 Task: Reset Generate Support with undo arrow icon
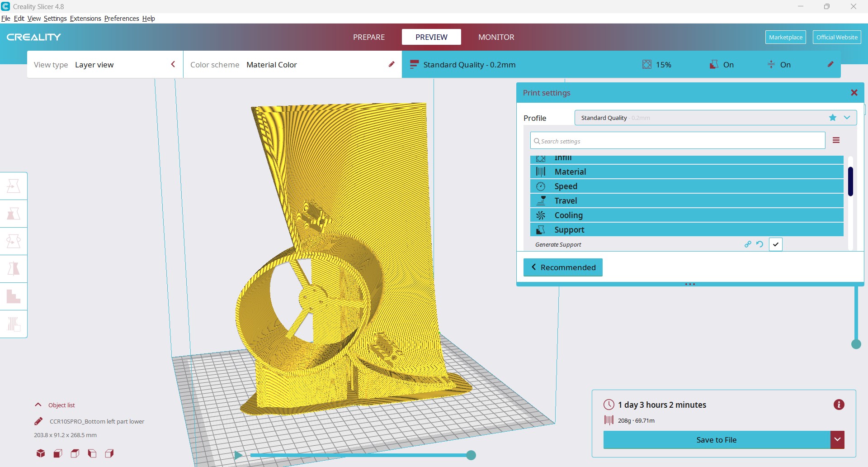tap(760, 244)
